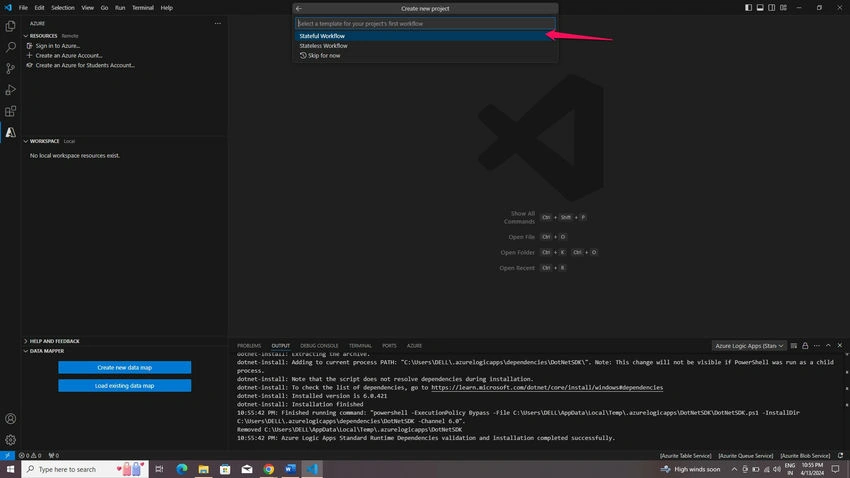The width and height of the screenshot is (850, 478).
Task: Toggle the primary side bar layout icon
Action: coord(748,8)
